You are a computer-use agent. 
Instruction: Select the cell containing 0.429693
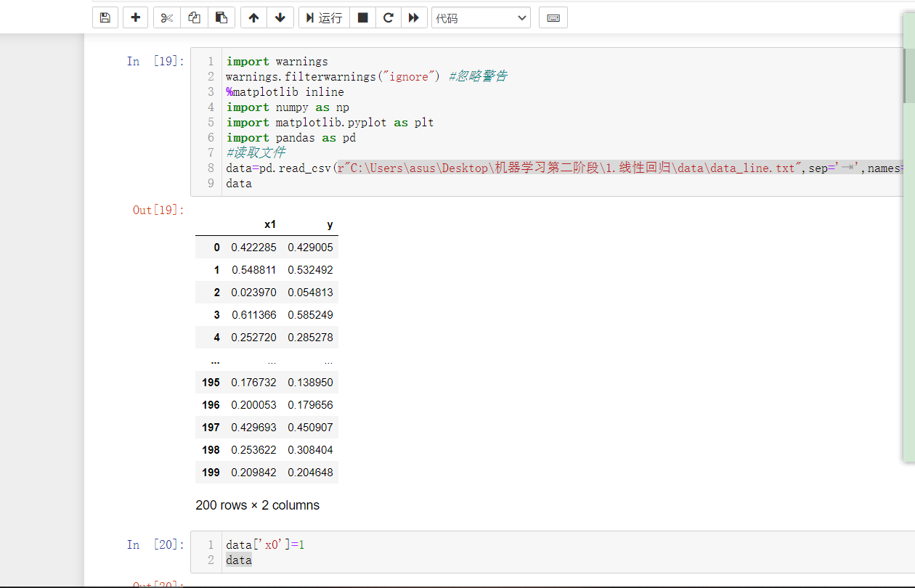click(253, 428)
